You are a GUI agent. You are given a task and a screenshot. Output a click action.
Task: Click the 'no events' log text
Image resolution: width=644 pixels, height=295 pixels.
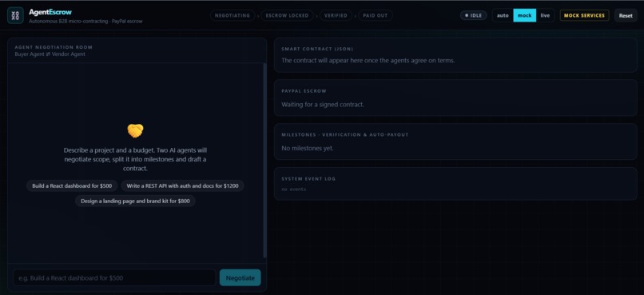[294, 189]
